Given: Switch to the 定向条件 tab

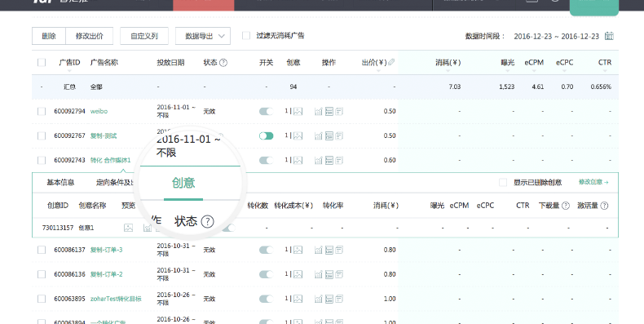Looking at the screenshot, I should tap(116, 182).
